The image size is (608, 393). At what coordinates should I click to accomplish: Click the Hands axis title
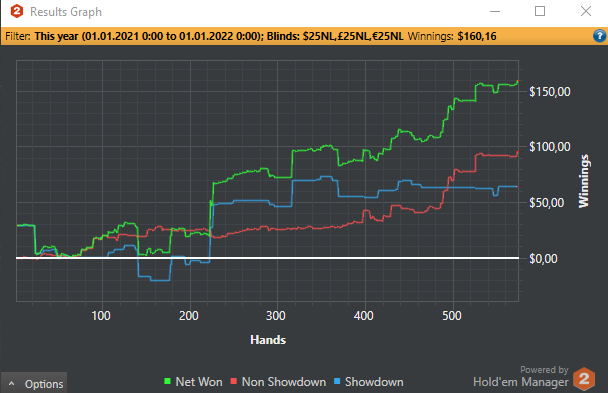[x=268, y=340]
